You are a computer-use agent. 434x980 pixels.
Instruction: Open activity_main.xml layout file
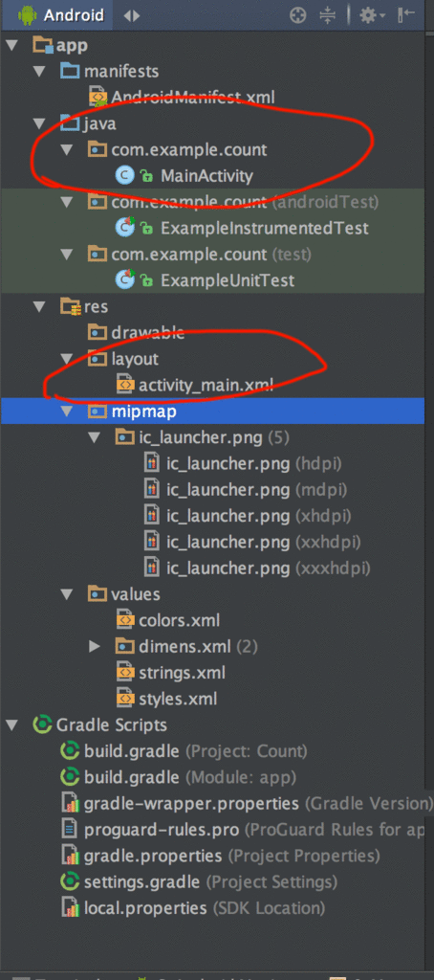(206, 385)
